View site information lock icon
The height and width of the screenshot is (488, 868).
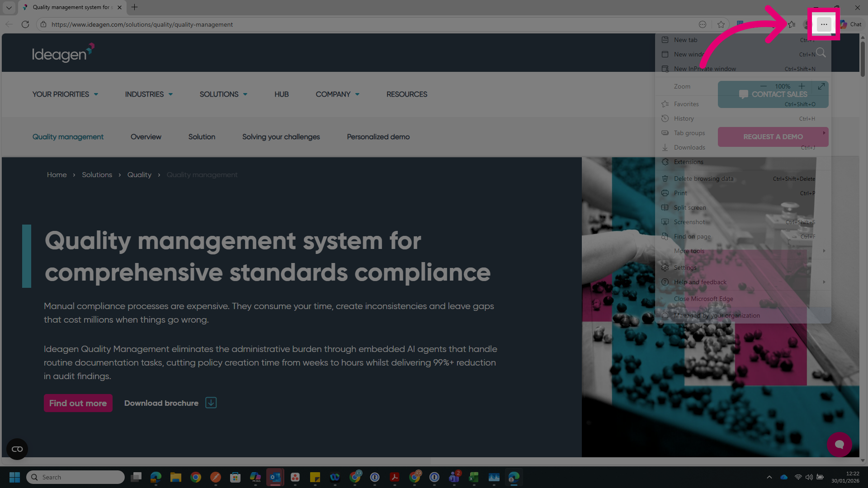43,24
